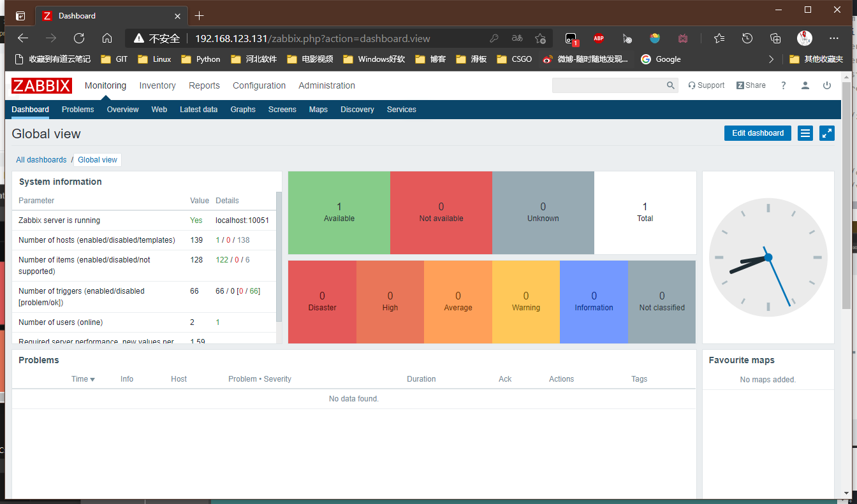Image resolution: width=857 pixels, height=504 pixels.
Task: Click the green Available hosts tile
Action: (x=339, y=213)
